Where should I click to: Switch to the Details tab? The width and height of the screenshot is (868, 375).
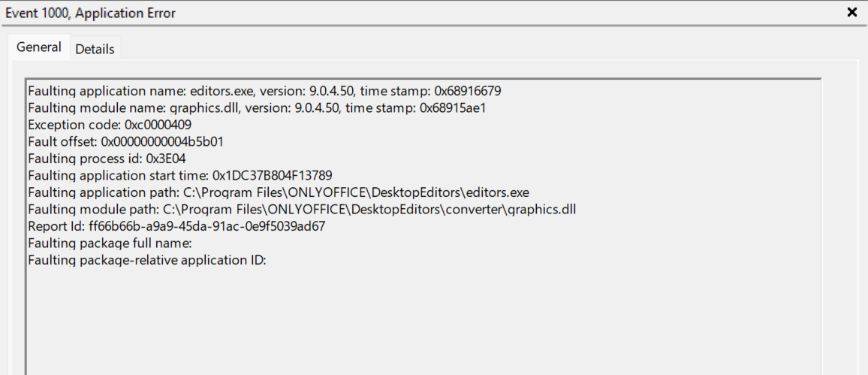pos(95,49)
